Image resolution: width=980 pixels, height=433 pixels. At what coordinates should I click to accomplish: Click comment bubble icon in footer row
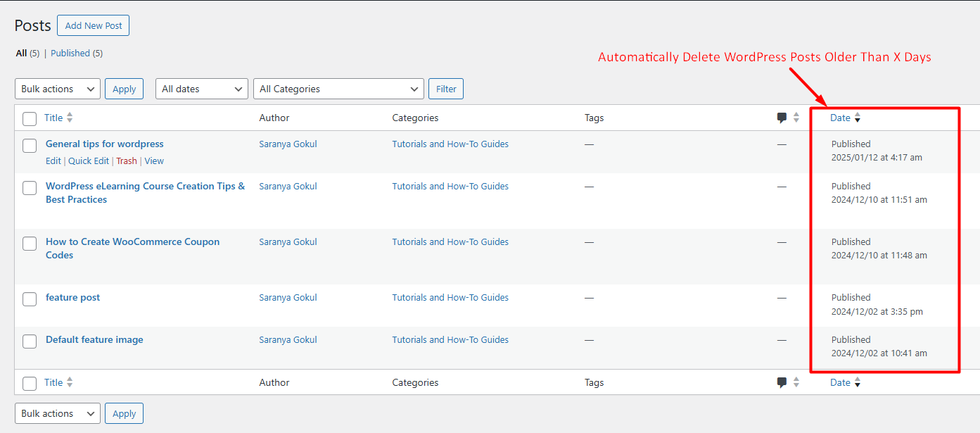point(782,382)
